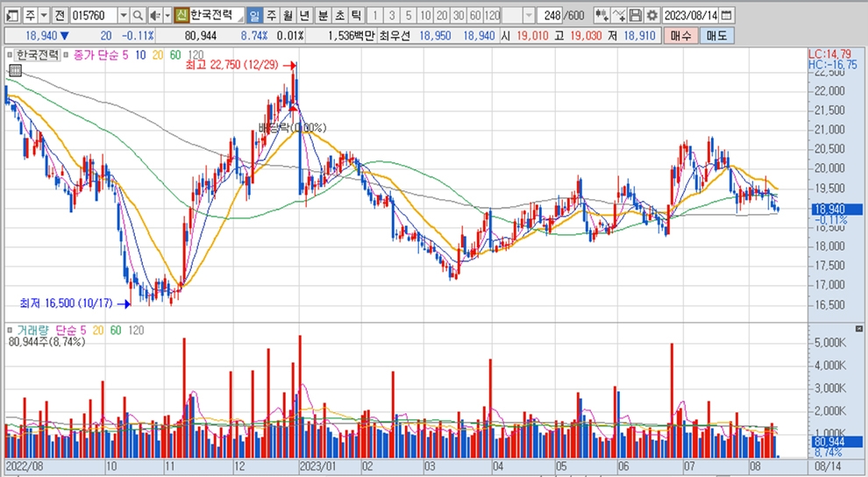Open the 주 market type dropdown arrow
The image size is (868, 477).
[x=44, y=15]
